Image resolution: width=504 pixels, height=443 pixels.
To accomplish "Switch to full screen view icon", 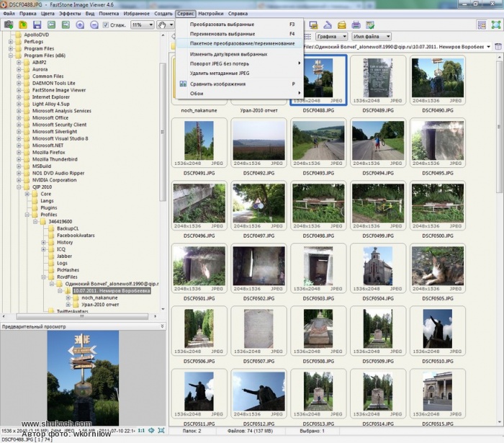I will [496, 24].
